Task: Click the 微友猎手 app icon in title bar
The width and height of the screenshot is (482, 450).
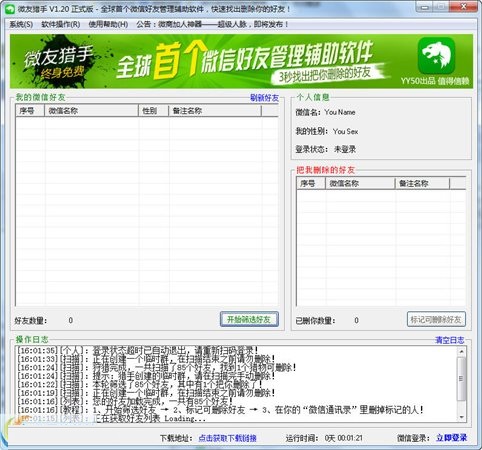Action: 10,9
